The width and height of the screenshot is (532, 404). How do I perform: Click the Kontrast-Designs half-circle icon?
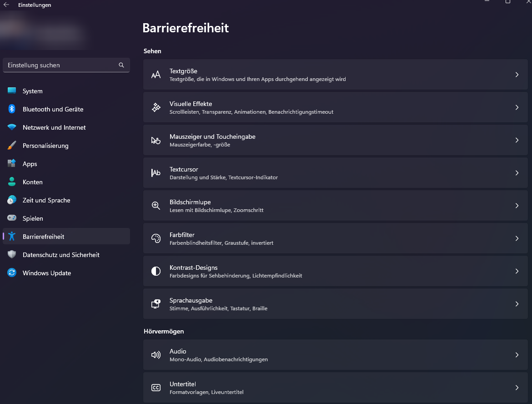(156, 271)
